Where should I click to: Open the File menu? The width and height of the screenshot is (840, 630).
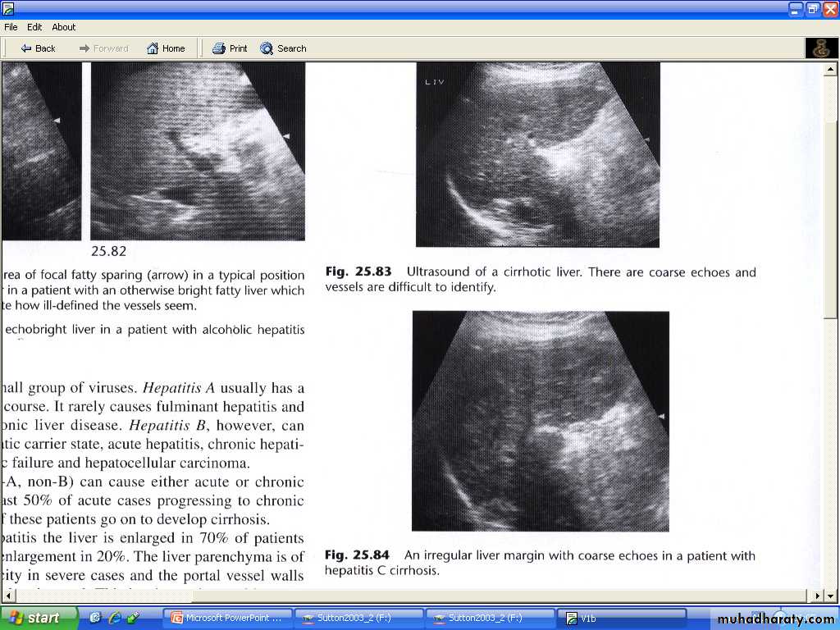[11, 27]
